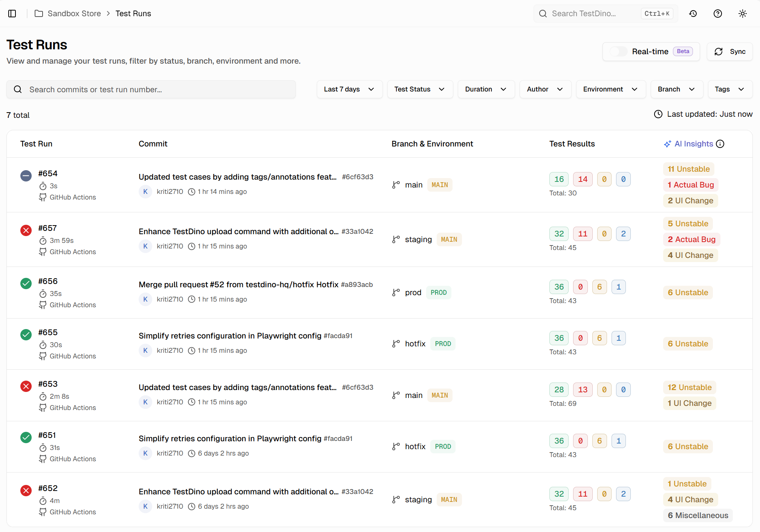Select the Test Runs breadcrumb item

coord(133,14)
